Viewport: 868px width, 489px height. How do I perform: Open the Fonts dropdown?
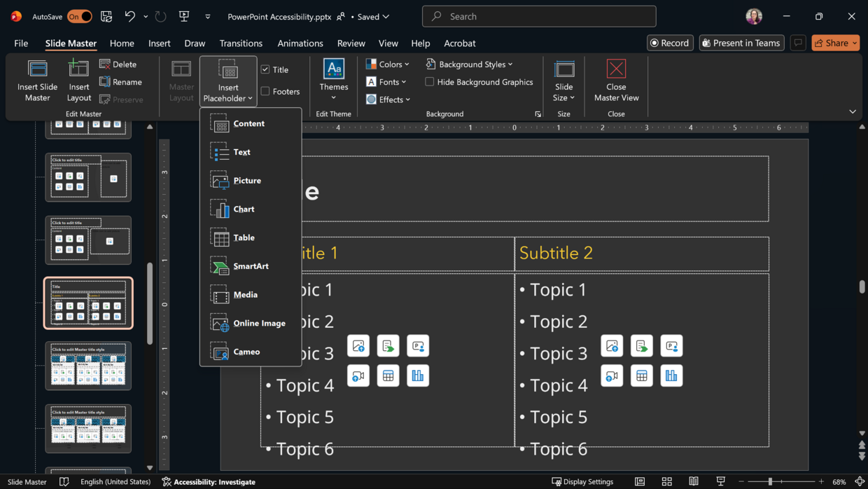tap(386, 81)
